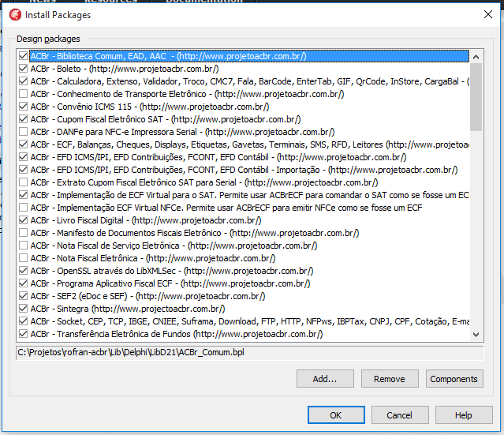Toggle OpenSSL através do LibXMLSec checkbox
Viewport: 504px width, 435px height.
(23, 271)
